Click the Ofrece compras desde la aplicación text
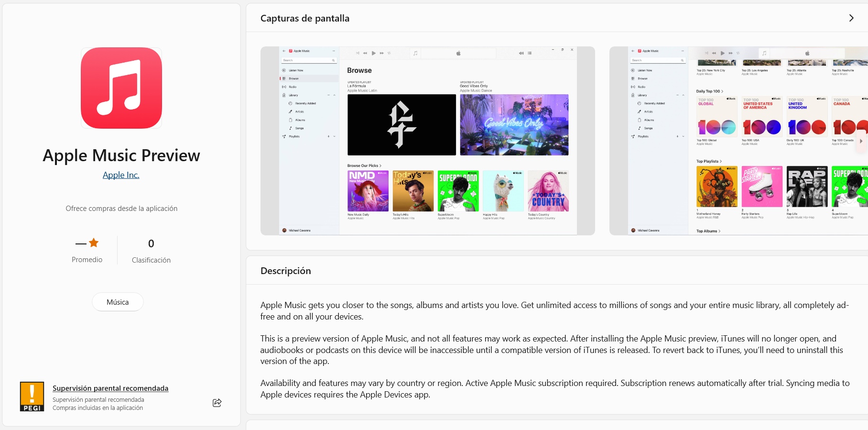The width and height of the screenshot is (868, 430). click(121, 209)
